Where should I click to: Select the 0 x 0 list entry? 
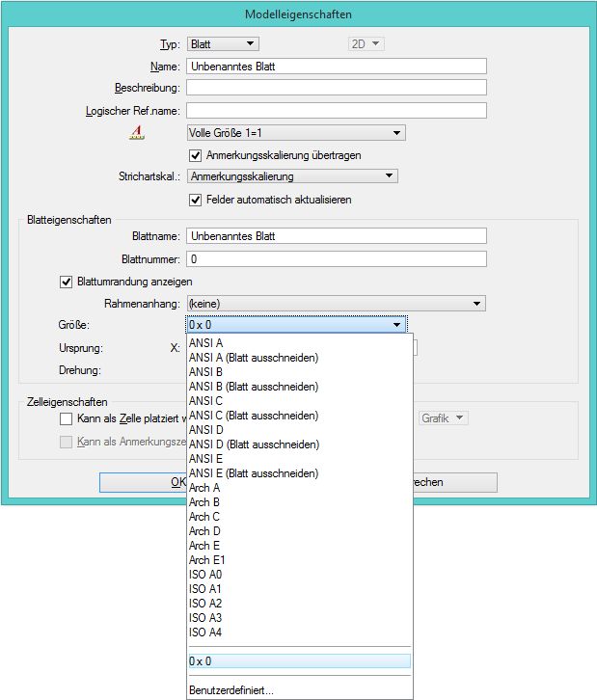299,661
